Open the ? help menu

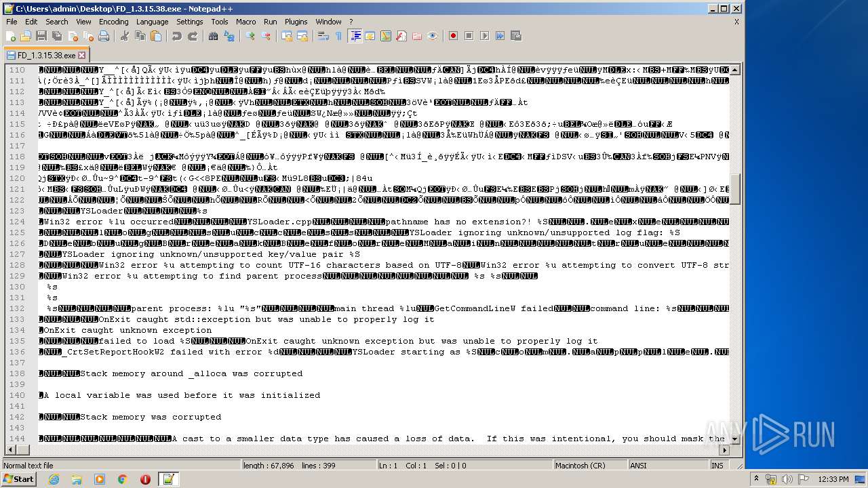point(351,22)
